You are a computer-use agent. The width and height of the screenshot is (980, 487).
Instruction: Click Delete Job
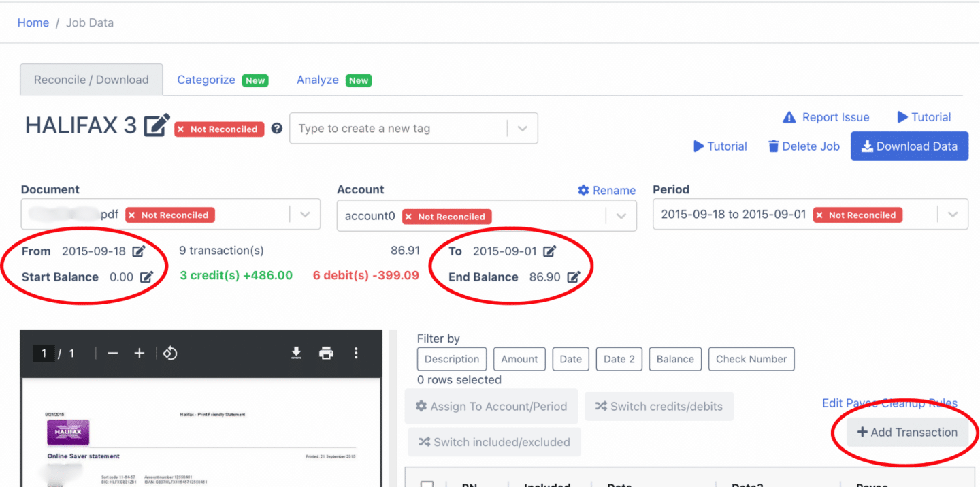pos(804,146)
